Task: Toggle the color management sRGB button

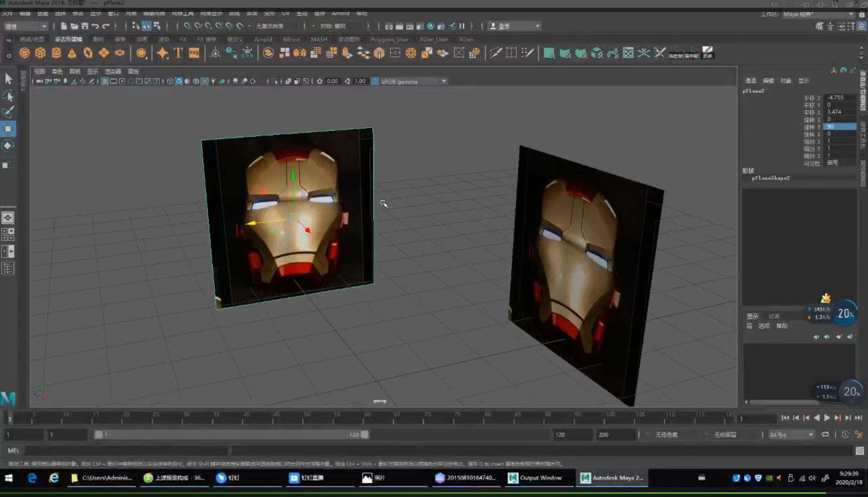Action: 375,81
